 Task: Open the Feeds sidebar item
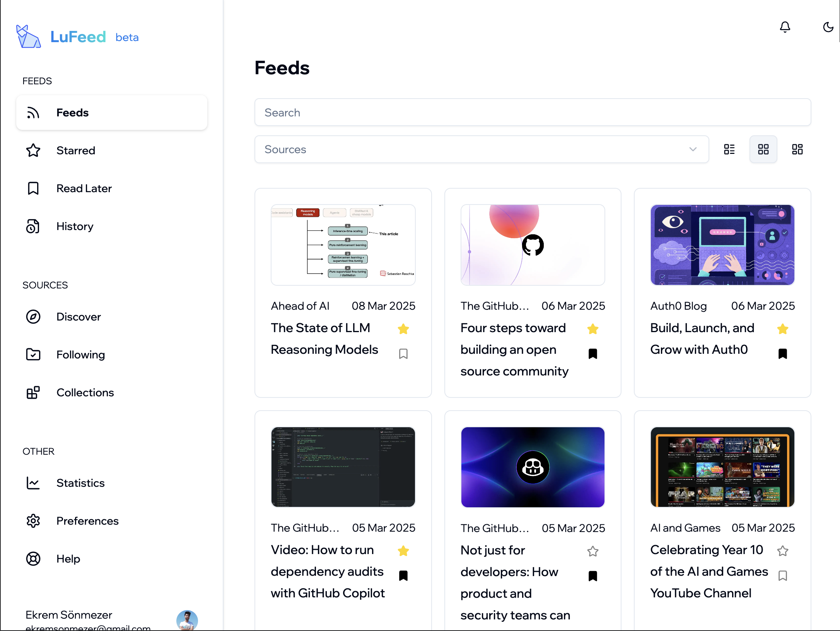click(112, 113)
